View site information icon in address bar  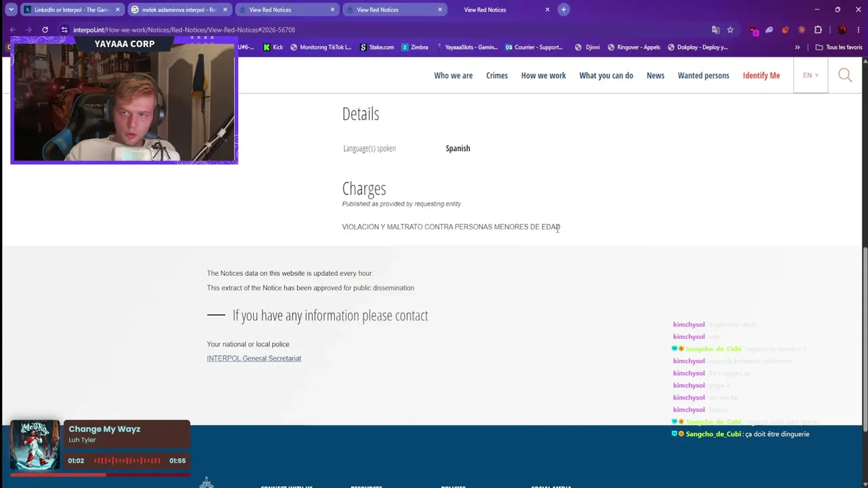(x=64, y=30)
